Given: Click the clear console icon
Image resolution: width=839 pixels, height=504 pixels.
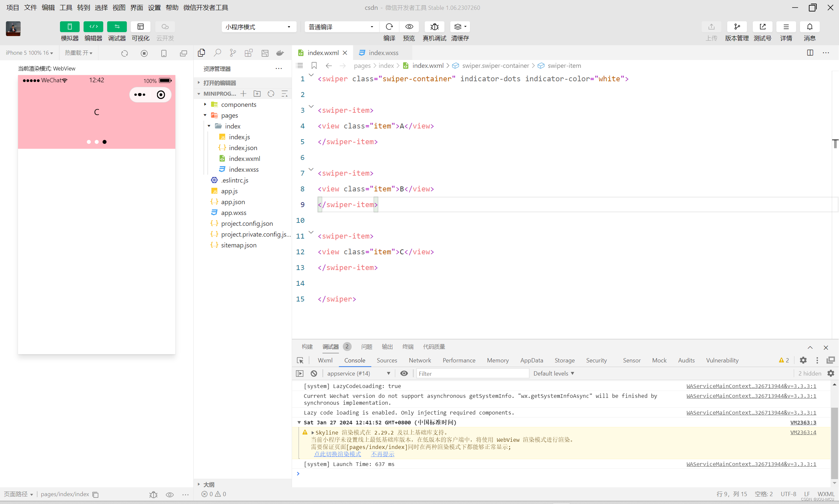Looking at the screenshot, I should tap(314, 373).
